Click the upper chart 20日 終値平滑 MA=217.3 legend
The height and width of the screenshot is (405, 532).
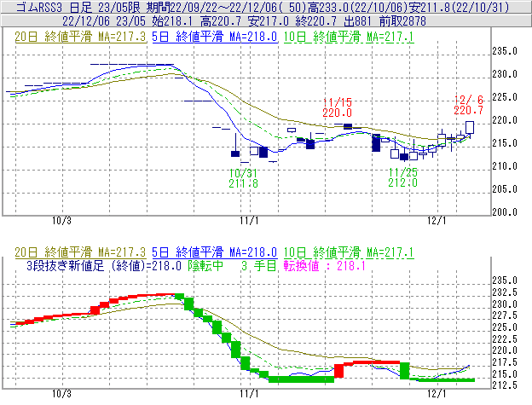pyautogui.click(x=80, y=37)
